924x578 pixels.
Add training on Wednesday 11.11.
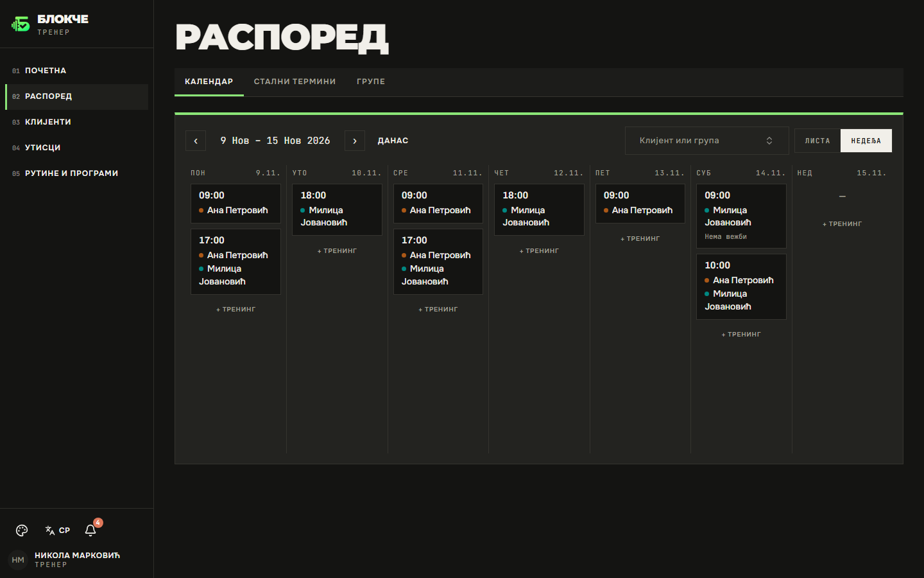(438, 310)
